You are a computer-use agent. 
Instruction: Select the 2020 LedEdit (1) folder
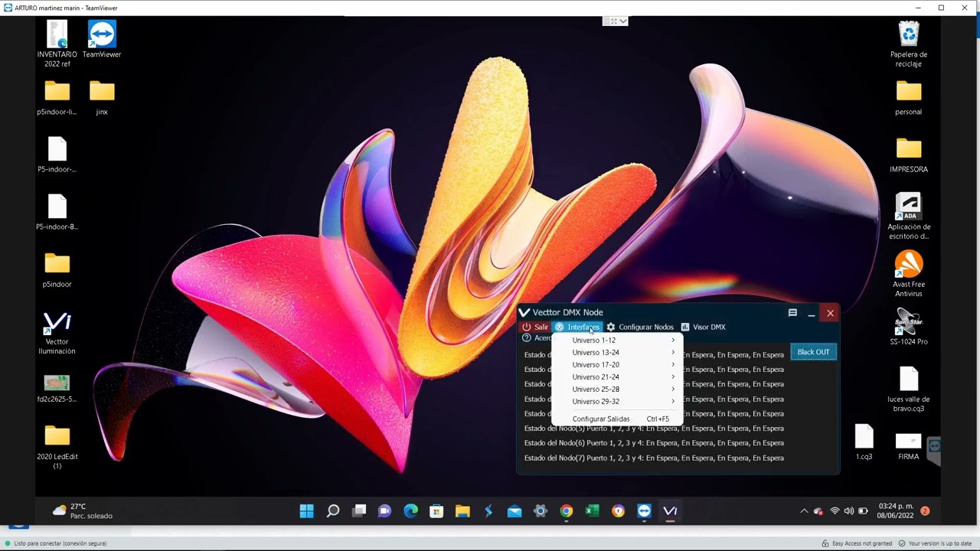click(57, 447)
